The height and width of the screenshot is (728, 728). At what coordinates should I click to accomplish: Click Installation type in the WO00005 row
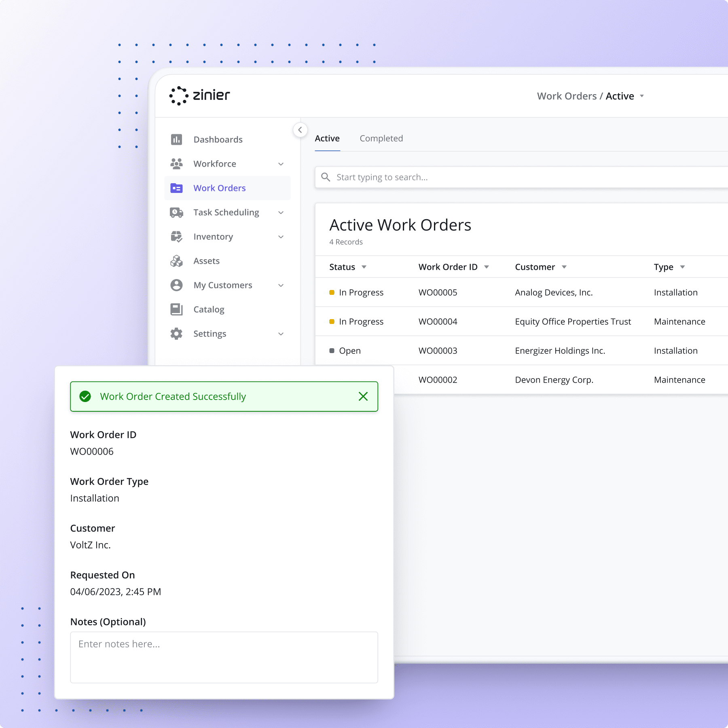676,292
